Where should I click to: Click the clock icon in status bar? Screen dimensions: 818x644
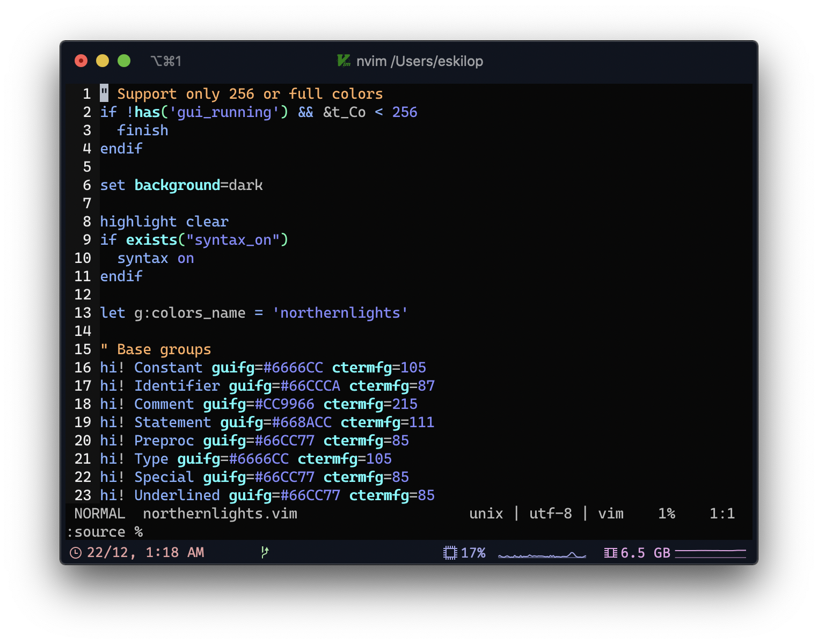76,553
